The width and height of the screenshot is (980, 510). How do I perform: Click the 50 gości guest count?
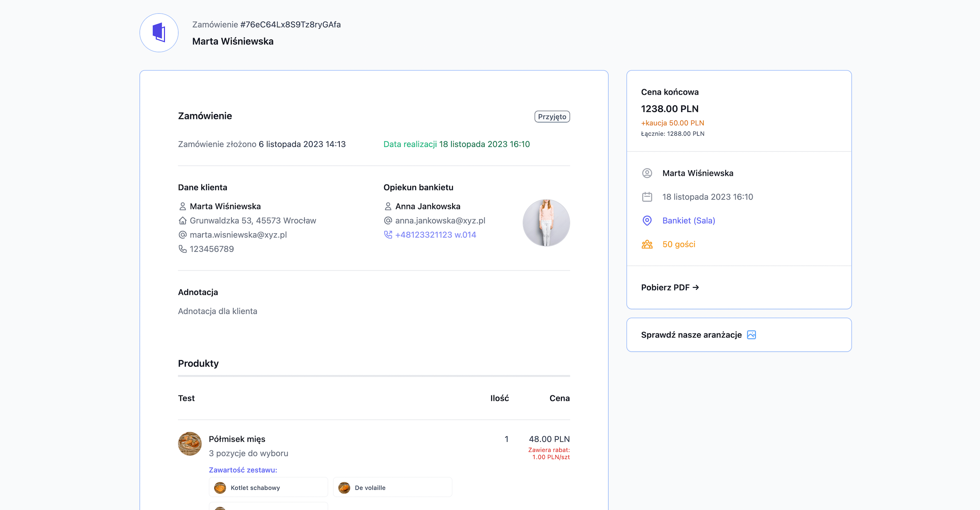pos(679,244)
